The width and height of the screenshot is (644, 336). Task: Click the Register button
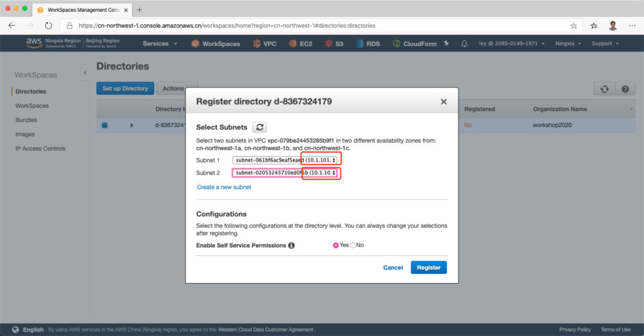428,267
